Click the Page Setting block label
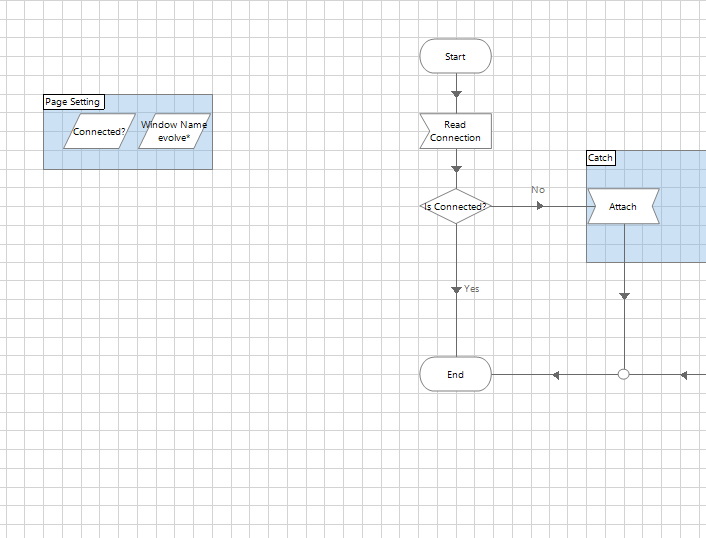Image resolution: width=706 pixels, height=538 pixels. pos(74,102)
